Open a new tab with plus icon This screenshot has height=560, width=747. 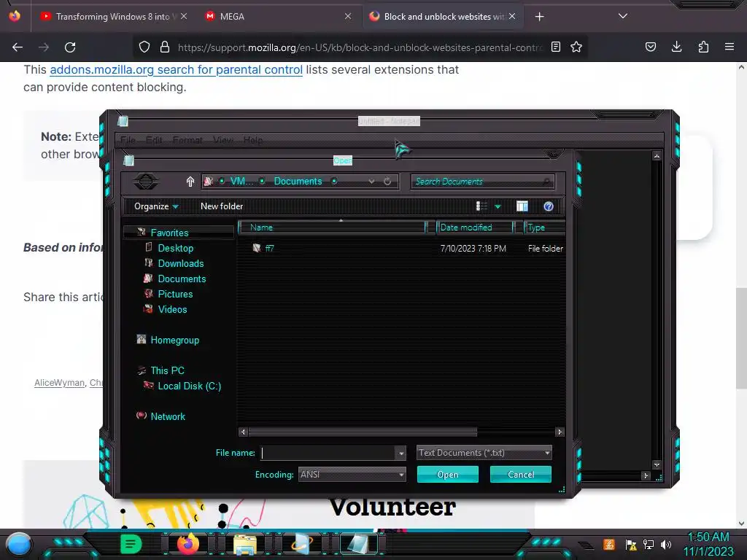coord(539,17)
